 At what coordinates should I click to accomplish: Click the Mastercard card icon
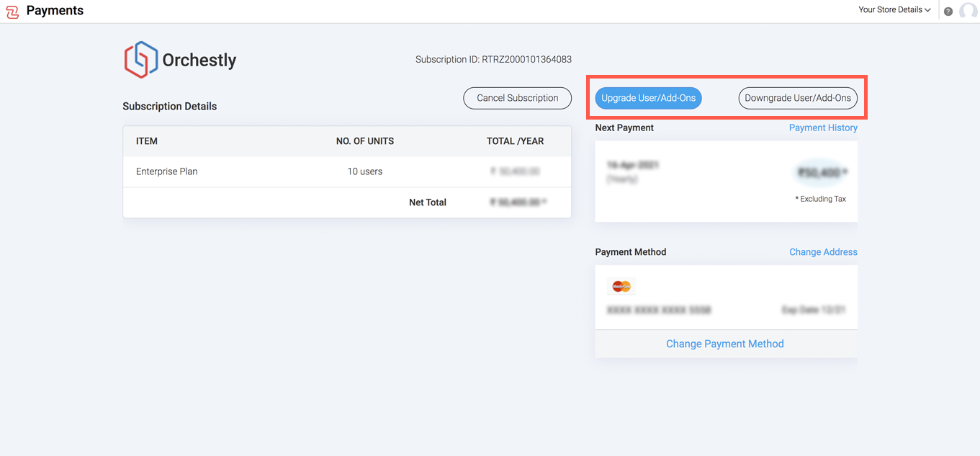621,287
